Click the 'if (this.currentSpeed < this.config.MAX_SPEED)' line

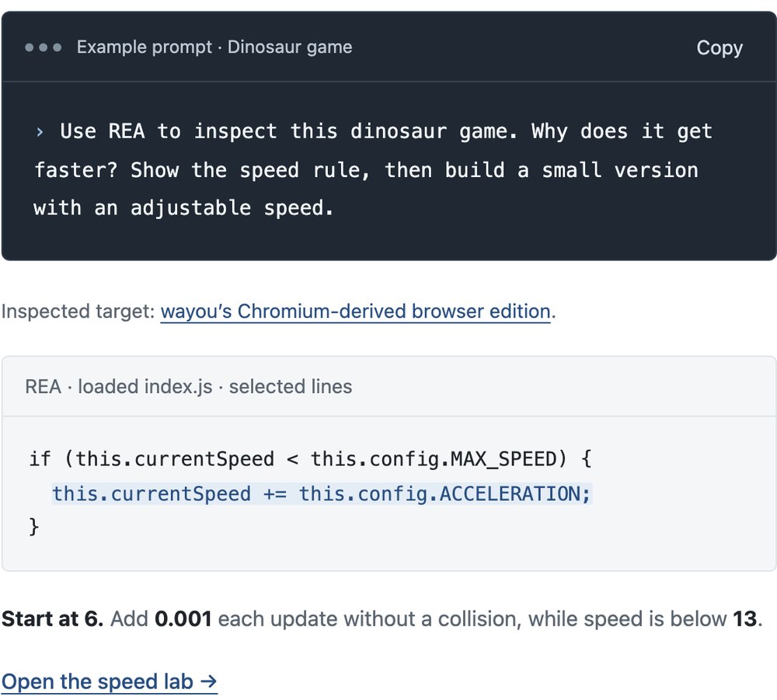pyautogui.click(x=310, y=458)
